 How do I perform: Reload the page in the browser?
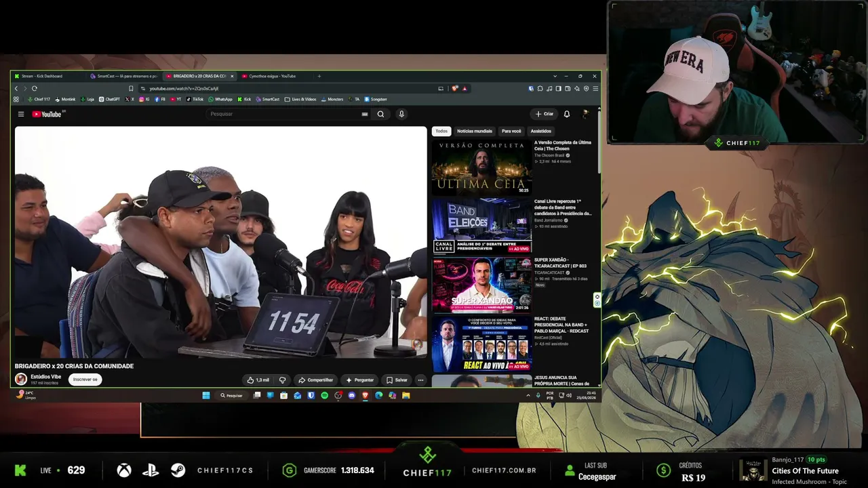pyautogui.click(x=34, y=88)
